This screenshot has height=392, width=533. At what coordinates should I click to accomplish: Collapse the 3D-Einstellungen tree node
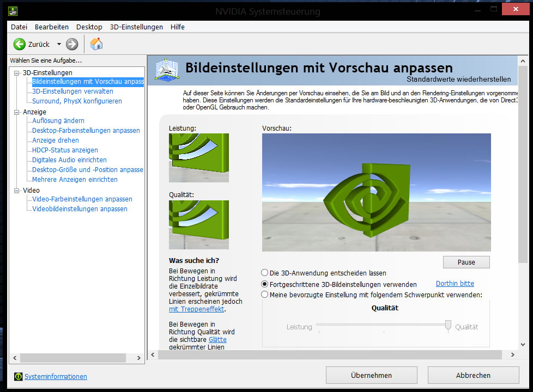16,73
